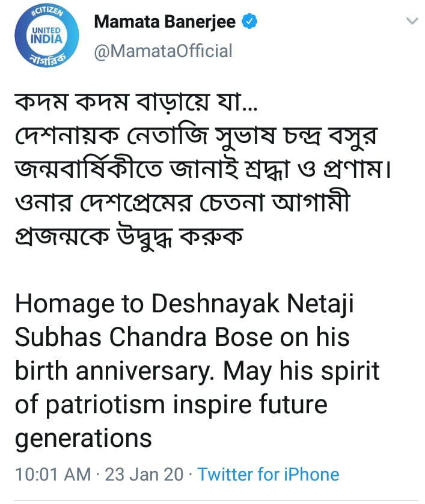Select the line starting with দেশনায়ক নেতাজি

click(196, 136)
